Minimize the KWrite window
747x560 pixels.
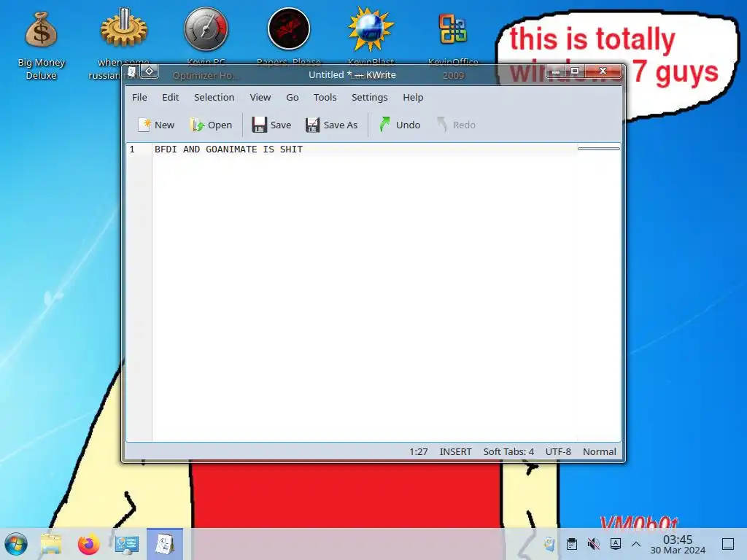point(555,71)
